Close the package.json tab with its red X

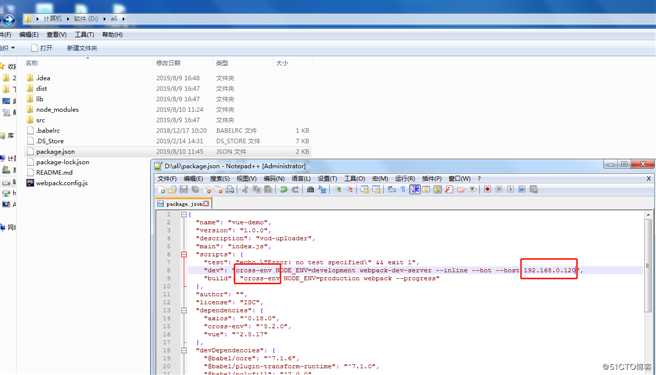click(206, 204)
